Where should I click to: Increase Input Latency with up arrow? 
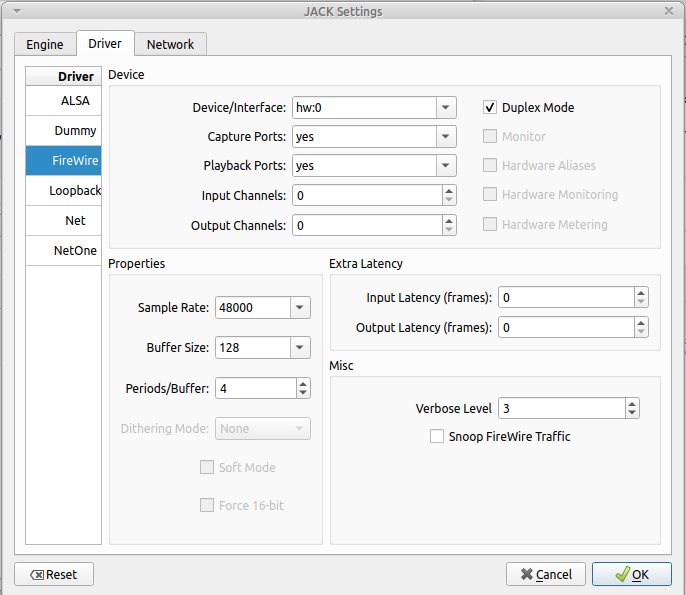641,293
